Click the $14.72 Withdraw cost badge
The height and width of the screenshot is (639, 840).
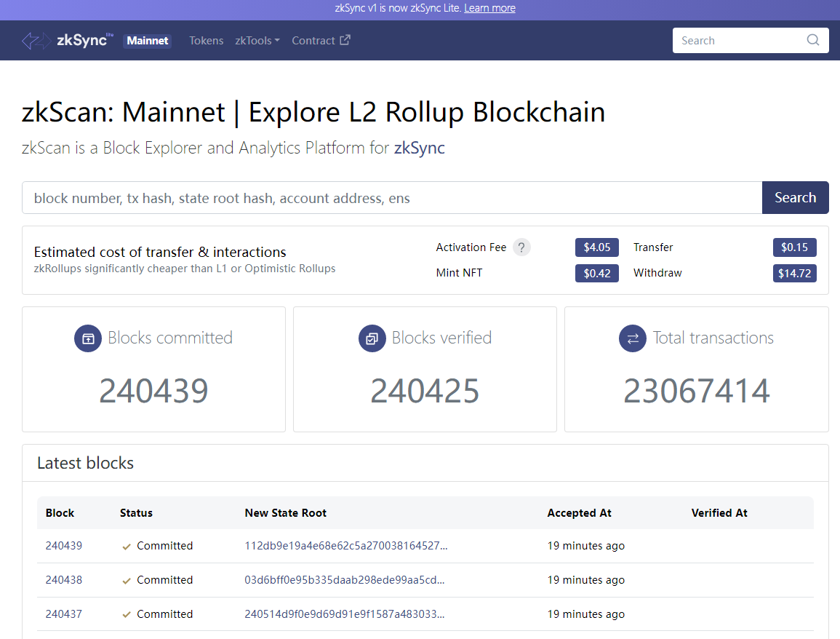[794, 274]
